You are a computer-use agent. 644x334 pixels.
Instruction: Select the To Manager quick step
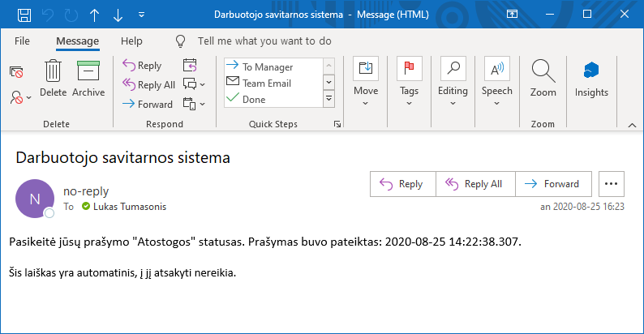[x=267, y=66]
